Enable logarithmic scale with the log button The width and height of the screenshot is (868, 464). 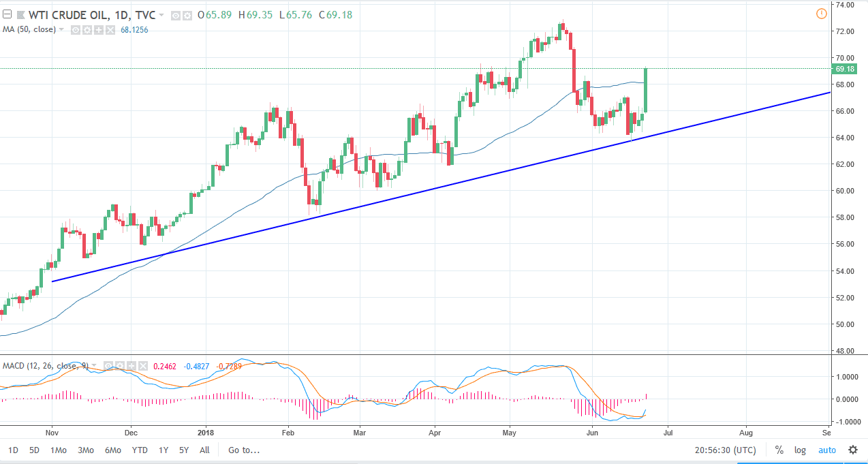(799, 450)
